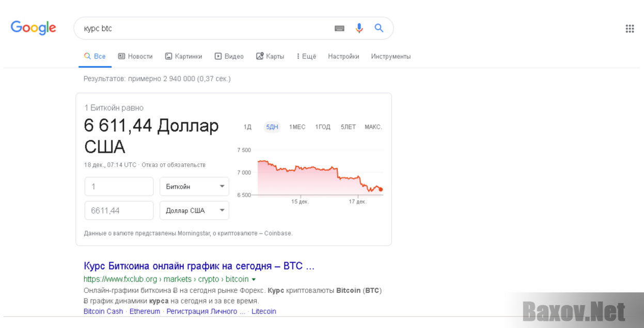Switch to the Карты maps tab
Viewport: 644px width, 328px height.
pyautogui.click(x=270, y=56)
